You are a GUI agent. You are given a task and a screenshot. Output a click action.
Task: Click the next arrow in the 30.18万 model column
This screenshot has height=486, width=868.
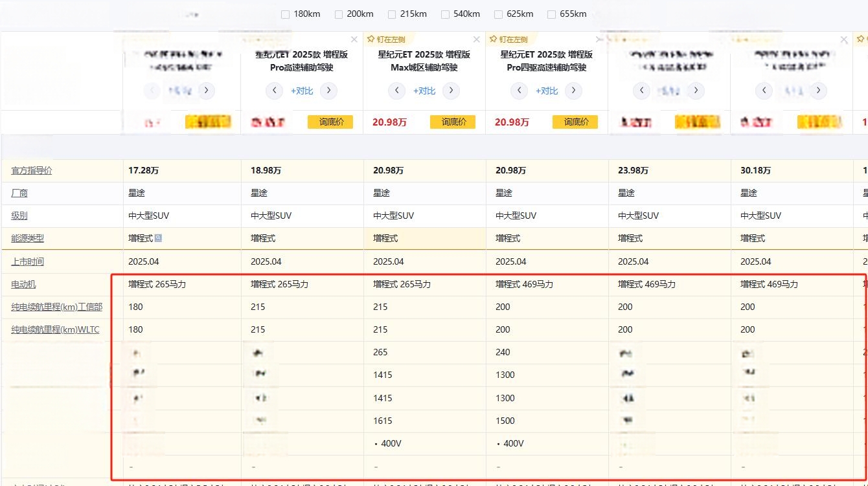(x=818, y=91)
